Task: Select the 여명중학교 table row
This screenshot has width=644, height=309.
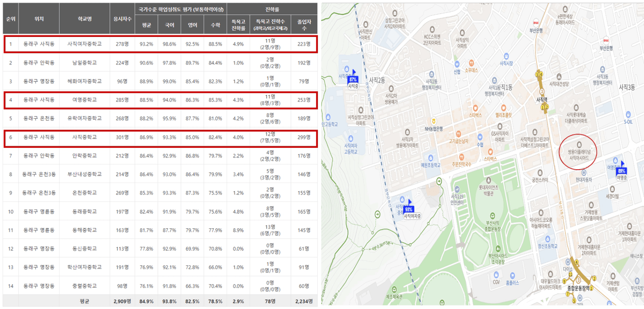Action: coord(160,100)
